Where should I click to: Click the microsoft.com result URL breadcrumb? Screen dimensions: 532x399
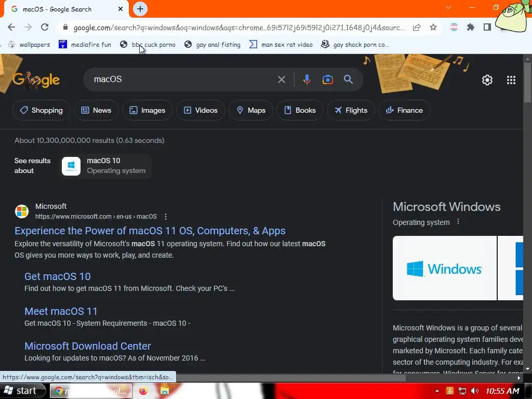pos(96,217)
